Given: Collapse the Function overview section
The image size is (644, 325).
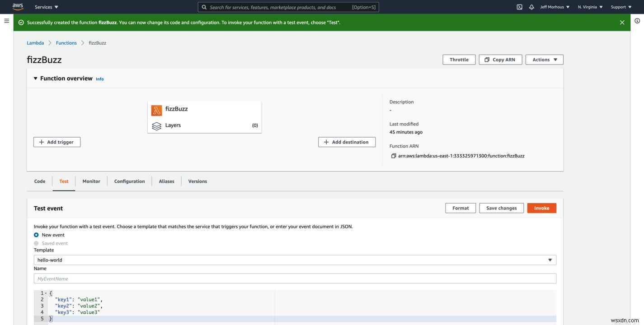Looking at the screenshot, I should pyautogui.click(x=35, y=78).
